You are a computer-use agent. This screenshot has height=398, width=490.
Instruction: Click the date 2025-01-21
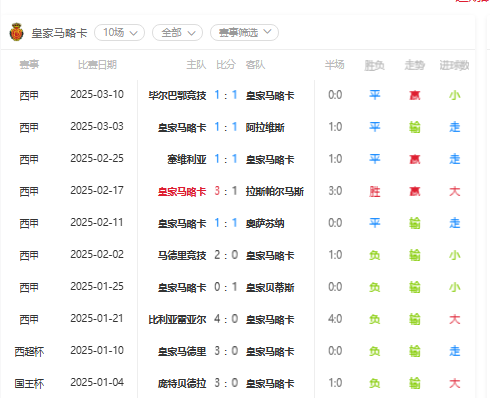click(97, 319)
